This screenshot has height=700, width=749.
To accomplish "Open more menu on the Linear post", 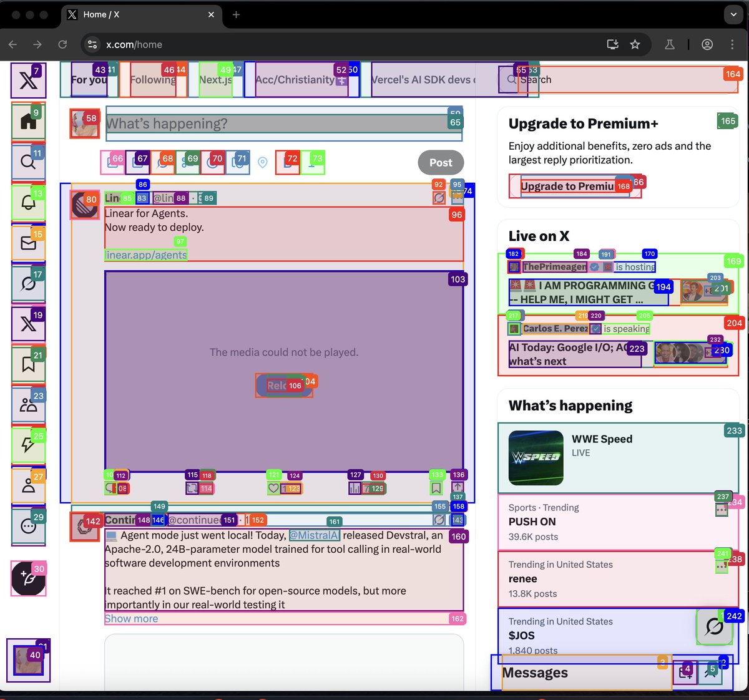I will click(x=458, y=198).
